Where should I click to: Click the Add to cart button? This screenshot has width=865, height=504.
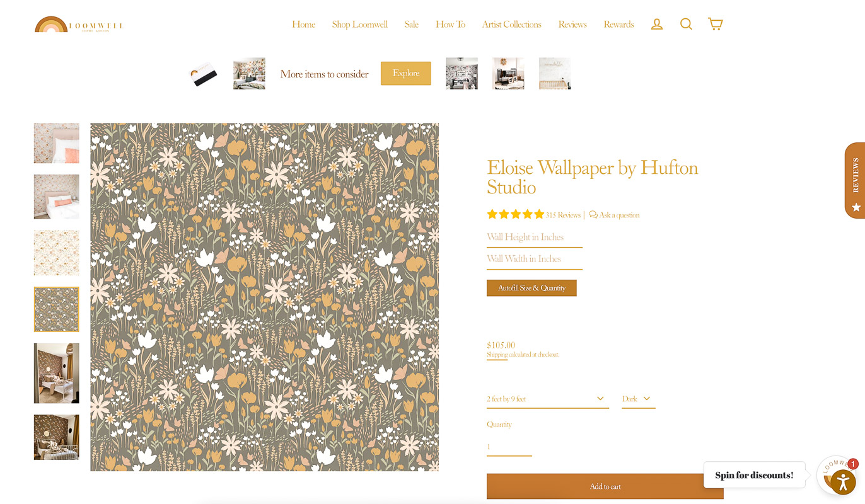click(605, 486)
